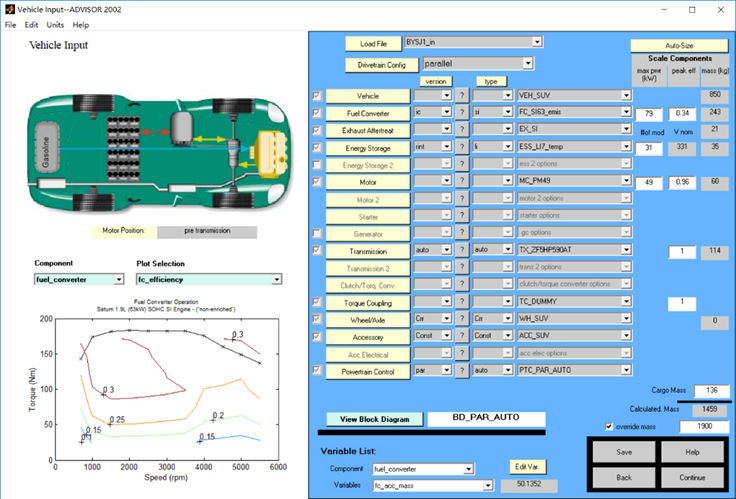Screen dimensions: 736x499
Task: Open the Drivetrain Config parallel dropdown
Action: coord(479,63)
